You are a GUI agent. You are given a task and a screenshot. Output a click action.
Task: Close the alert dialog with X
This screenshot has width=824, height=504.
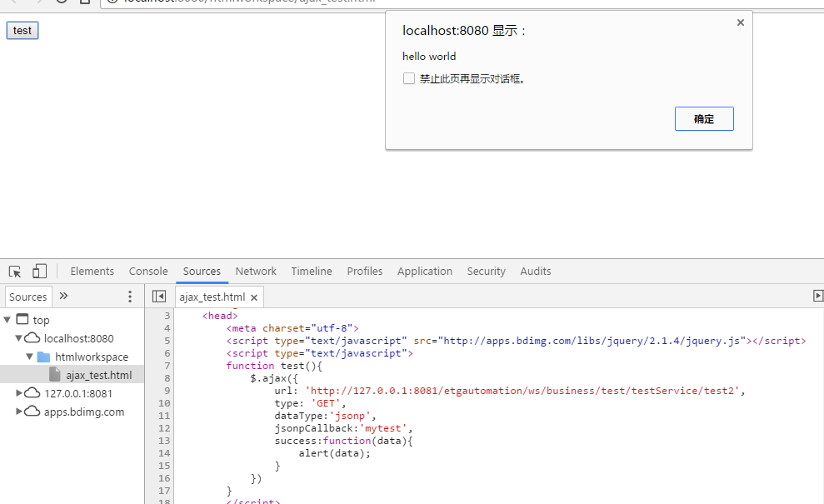[x=741, y=22]
